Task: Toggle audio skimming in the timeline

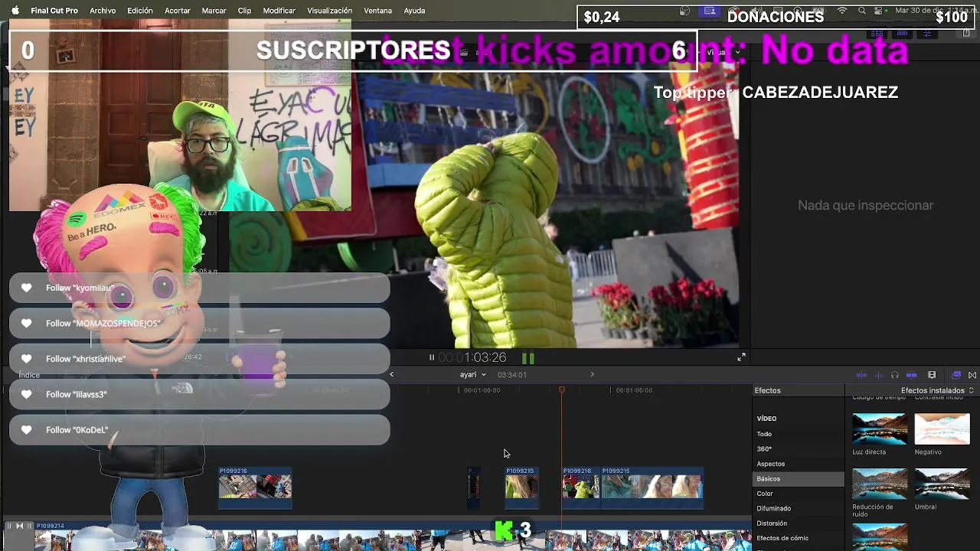Action: [x=878, y=375]
